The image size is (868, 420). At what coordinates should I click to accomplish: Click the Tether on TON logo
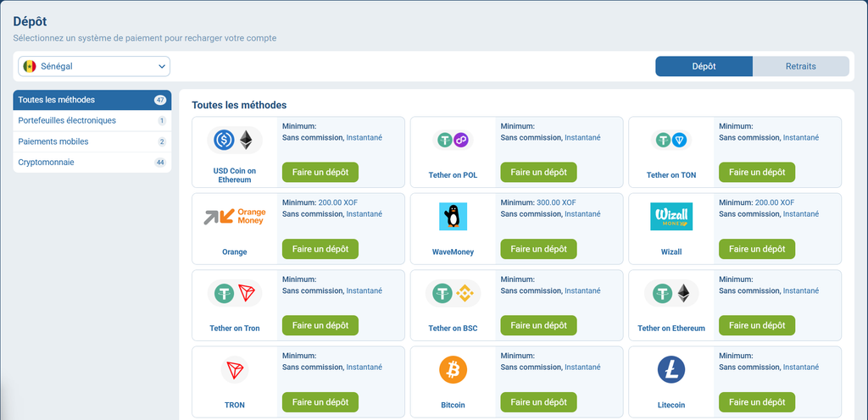(x=671, y=141)
